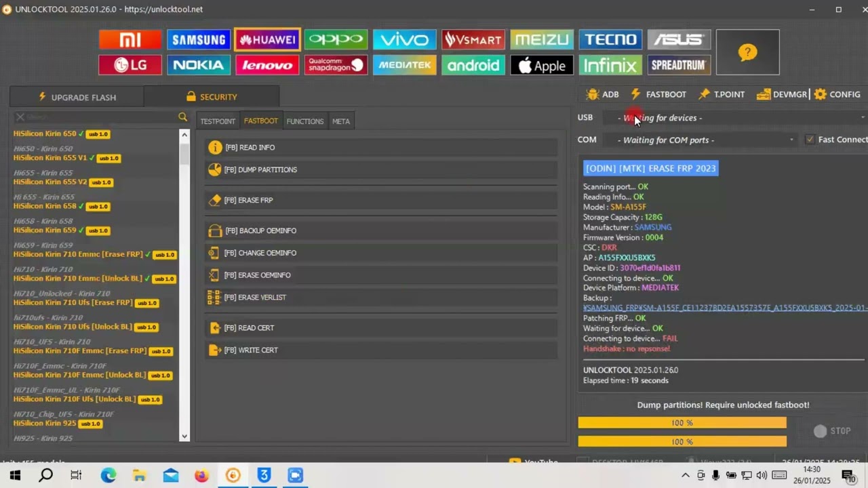Select the Qualcomm Snapdragon tile
Viewport: 868px width, 488px height.
coord(336,65)
